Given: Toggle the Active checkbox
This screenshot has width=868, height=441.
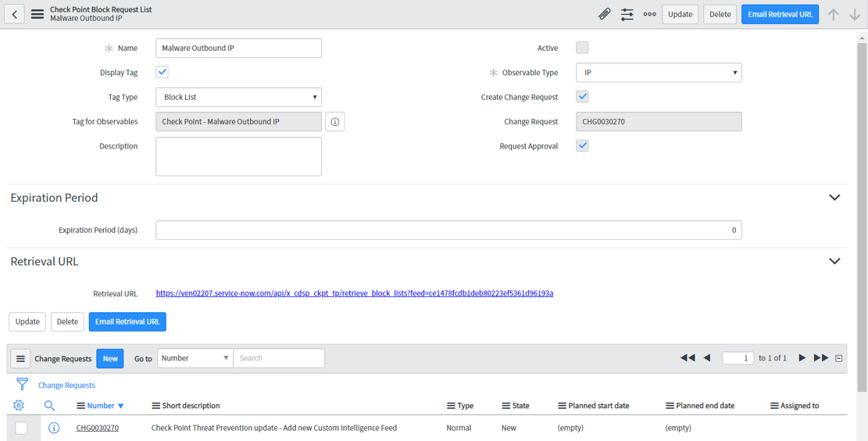Looking at the screenshot, I should point(582,48).
